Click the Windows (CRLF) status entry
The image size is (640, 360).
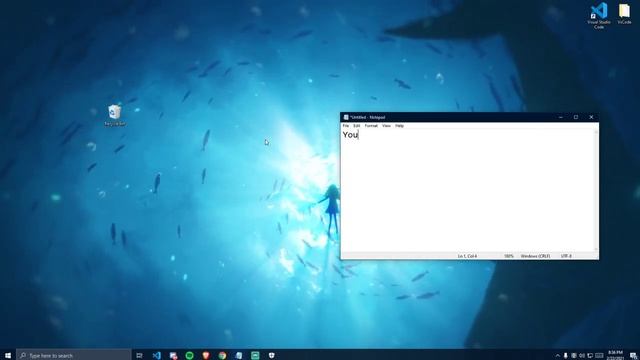click(535, 256)
